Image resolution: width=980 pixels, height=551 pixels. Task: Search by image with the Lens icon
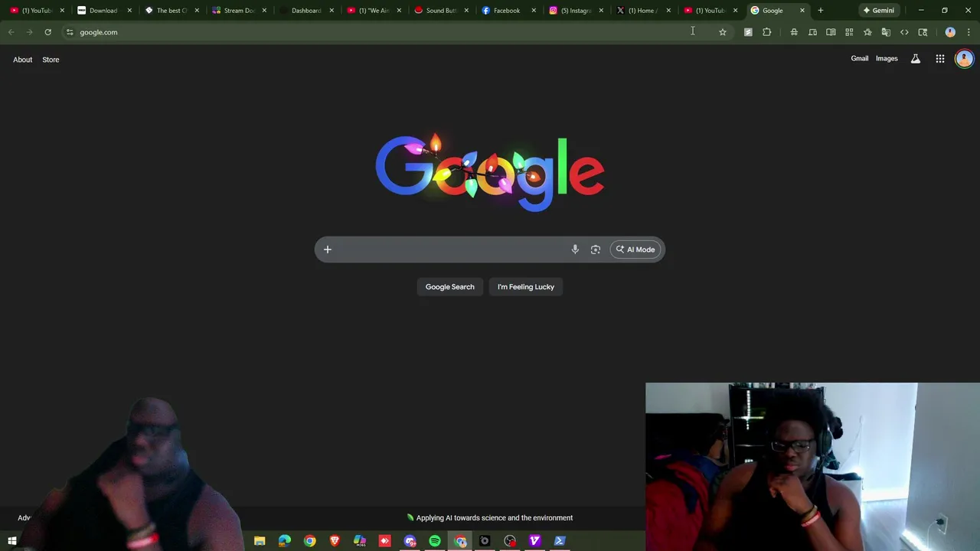pos(596,249)
